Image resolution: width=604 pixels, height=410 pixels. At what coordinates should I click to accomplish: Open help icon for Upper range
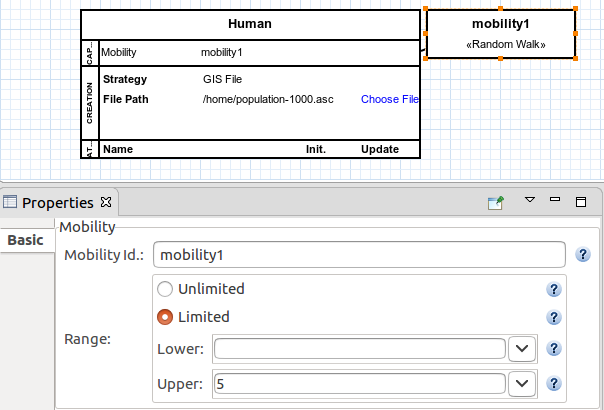click(554, 384)
